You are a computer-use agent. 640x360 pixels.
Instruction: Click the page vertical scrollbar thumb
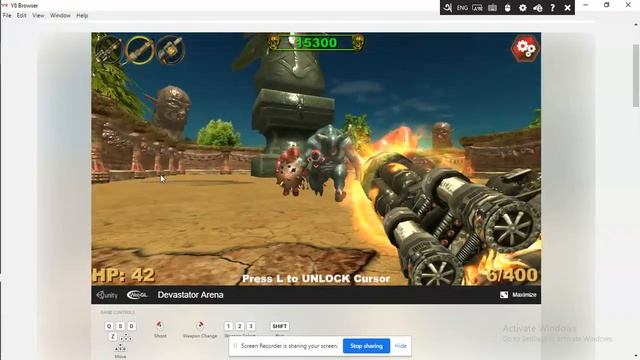[636, 76]
